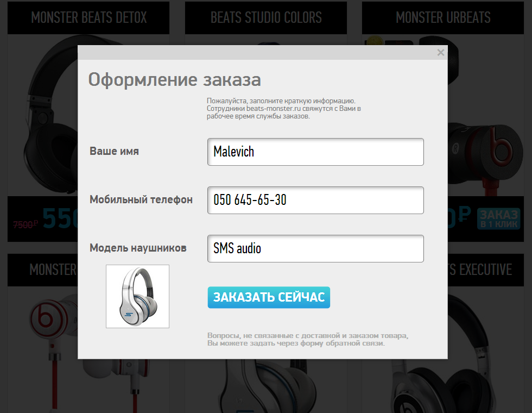
Task: Click the white SMS audio headphones thumbnail
Action: [137, 296]
